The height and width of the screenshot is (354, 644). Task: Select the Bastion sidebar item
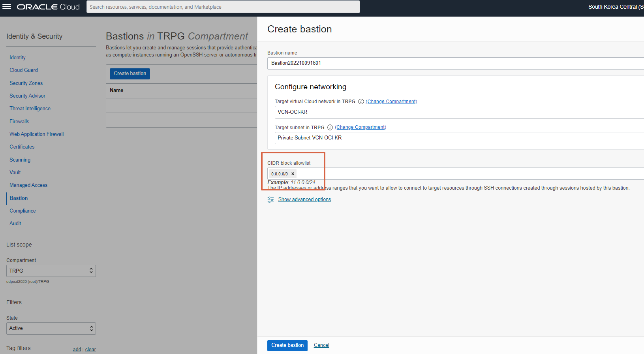click(19, 198)
